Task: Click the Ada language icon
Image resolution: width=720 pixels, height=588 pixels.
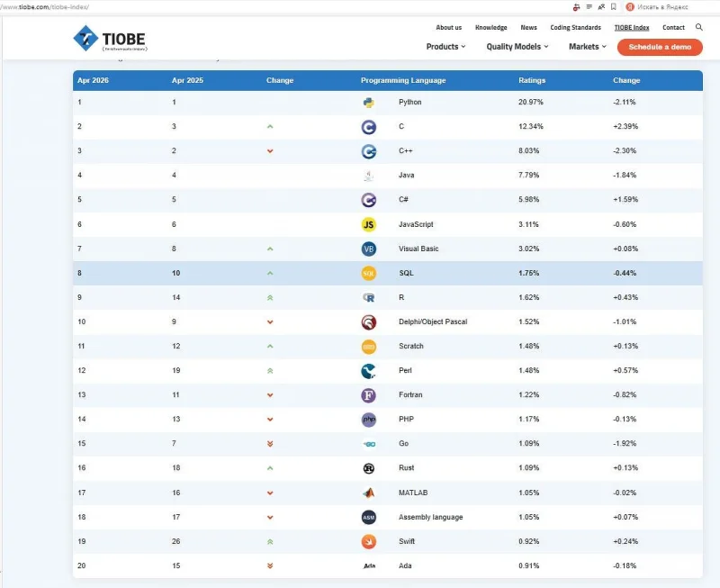Action: [369, 566]
